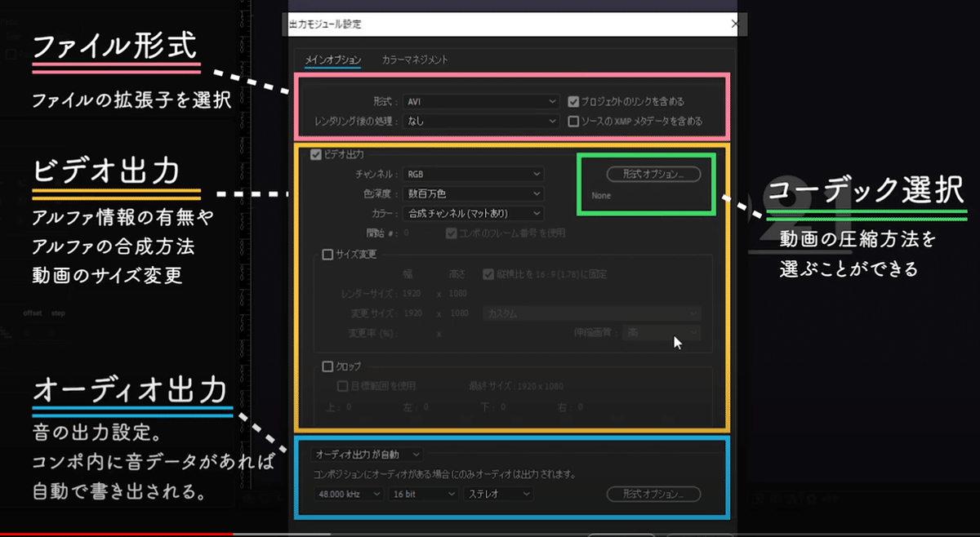Toggle 縦横比を16:9に固定 checkbox
The height and width of the screenshot is (537, 980).
tap(488, 274)
